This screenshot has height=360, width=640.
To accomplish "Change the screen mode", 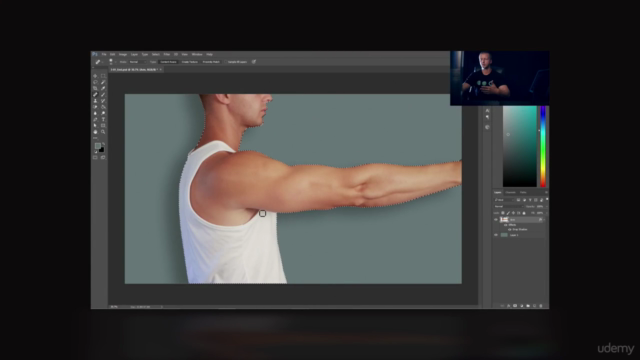I will tap(103, 157).
